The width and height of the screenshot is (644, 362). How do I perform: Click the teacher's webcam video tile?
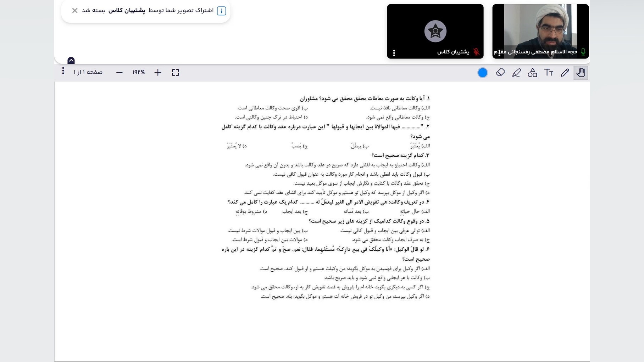click(540, 31)
